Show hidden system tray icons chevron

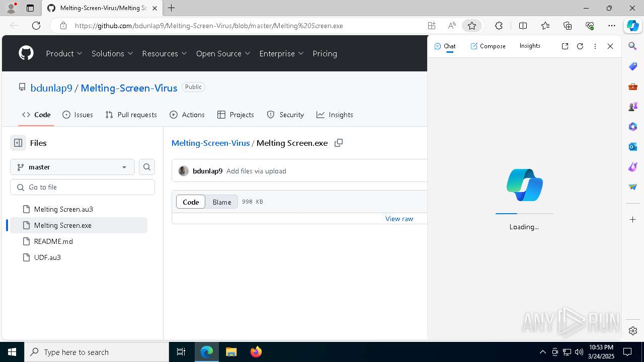pos(542,352)
